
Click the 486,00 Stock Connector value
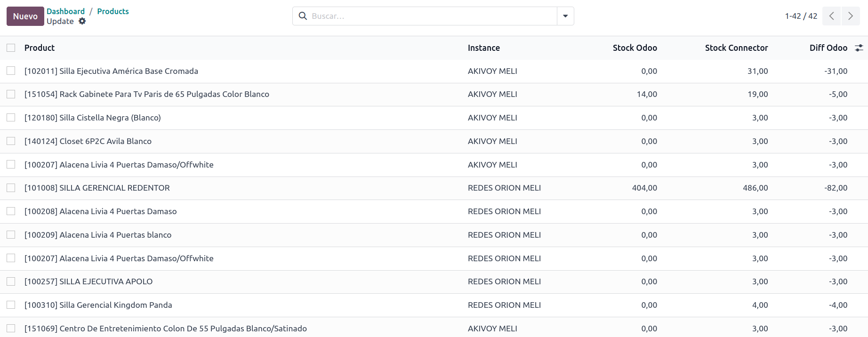tap(755, 188)
